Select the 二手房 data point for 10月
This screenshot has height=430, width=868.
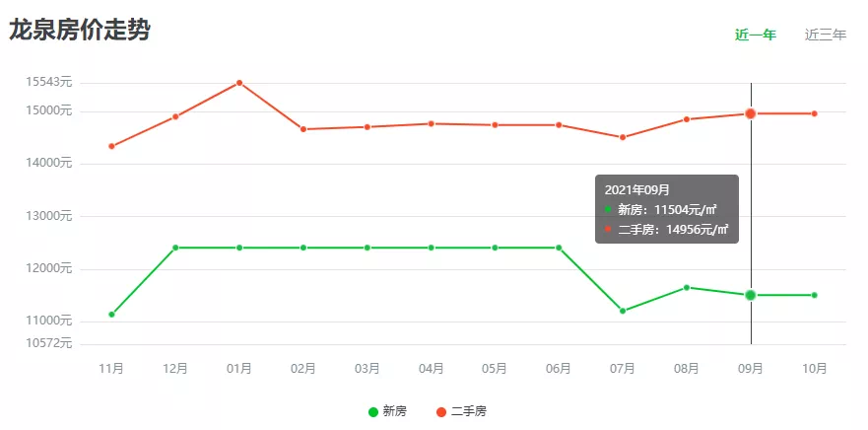[x=815, y=113]
